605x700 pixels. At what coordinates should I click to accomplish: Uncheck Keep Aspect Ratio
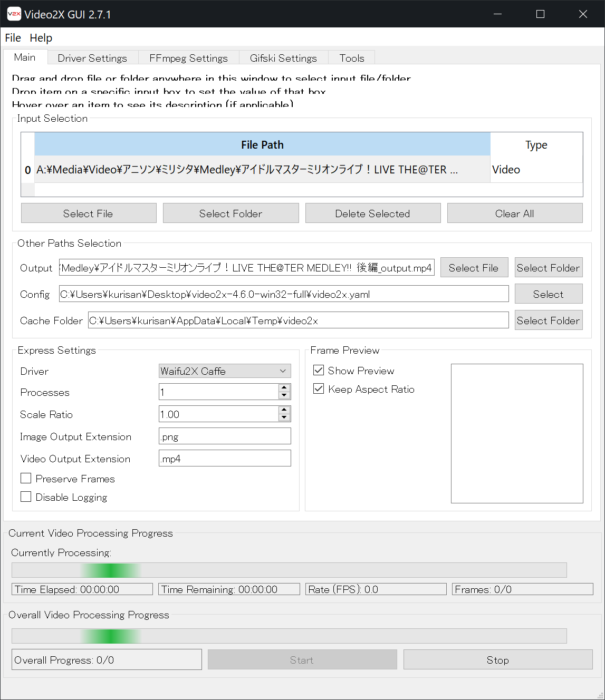(x=319, y=388)
